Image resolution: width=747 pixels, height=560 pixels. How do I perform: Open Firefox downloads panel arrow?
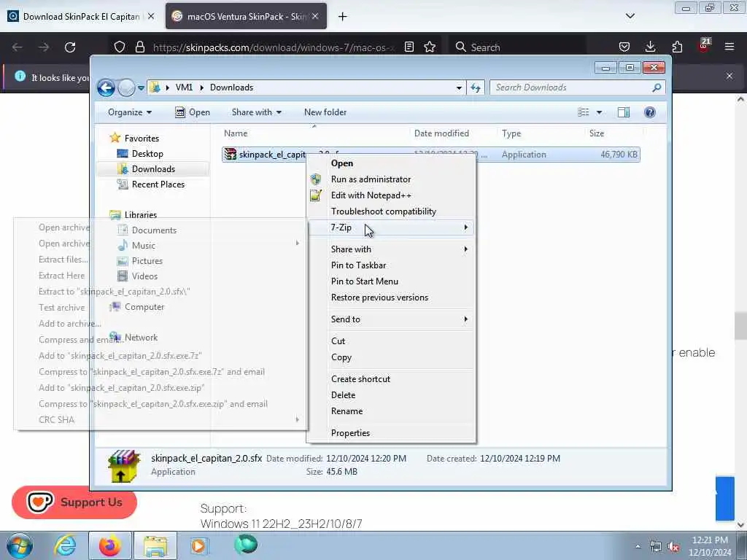pos(650,47)
